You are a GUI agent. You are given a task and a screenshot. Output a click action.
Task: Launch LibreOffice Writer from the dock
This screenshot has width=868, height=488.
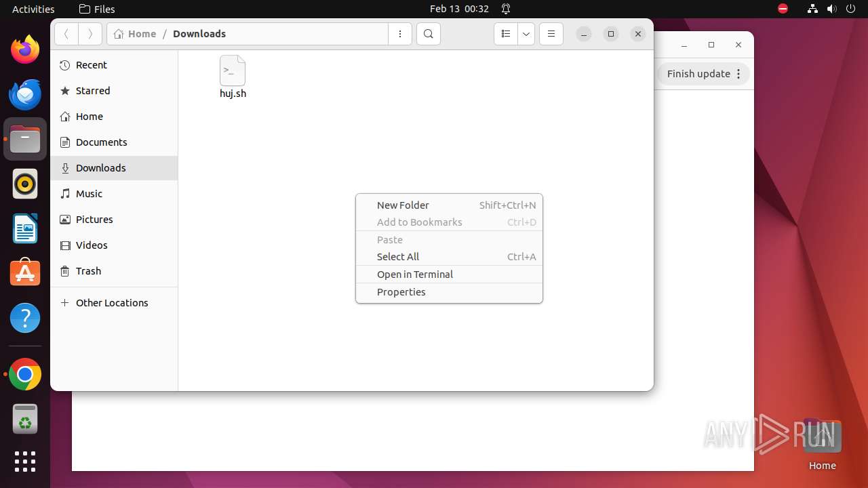point(25,228)
